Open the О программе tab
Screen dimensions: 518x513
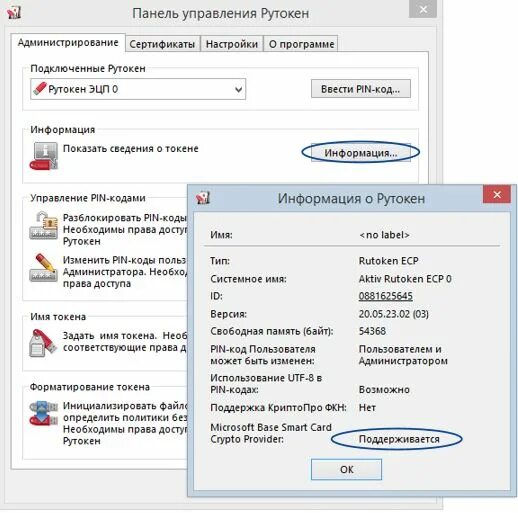click(x=301, y=44)
